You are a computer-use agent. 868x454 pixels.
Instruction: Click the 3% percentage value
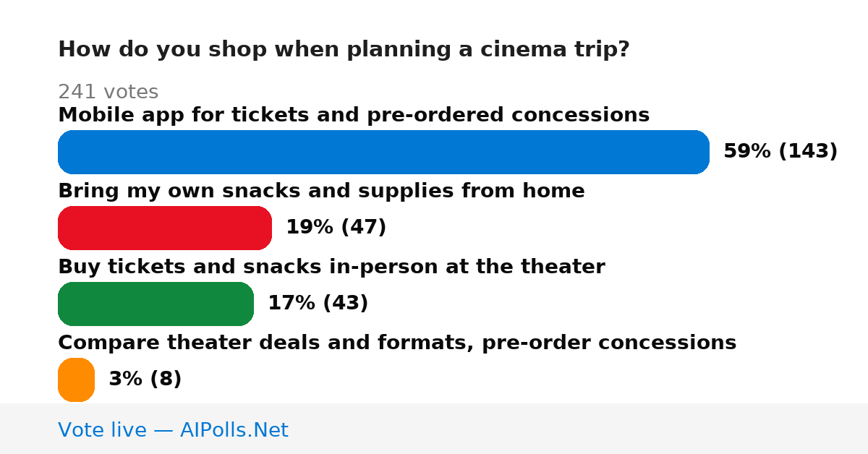coord(125,380)
